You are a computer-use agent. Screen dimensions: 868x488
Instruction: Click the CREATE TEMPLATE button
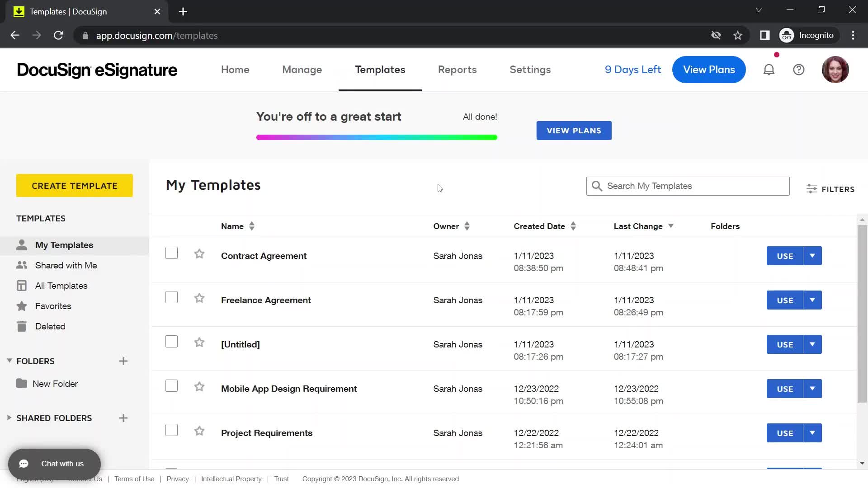coord(75,186)
